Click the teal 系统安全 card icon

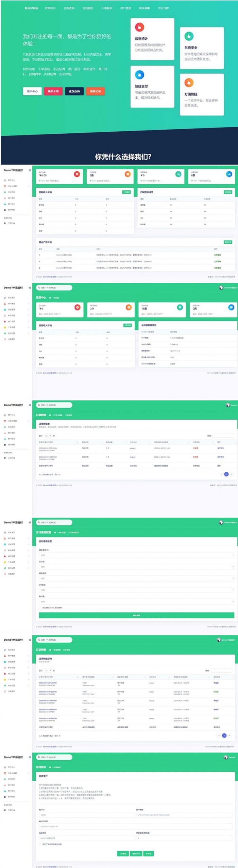189,36
